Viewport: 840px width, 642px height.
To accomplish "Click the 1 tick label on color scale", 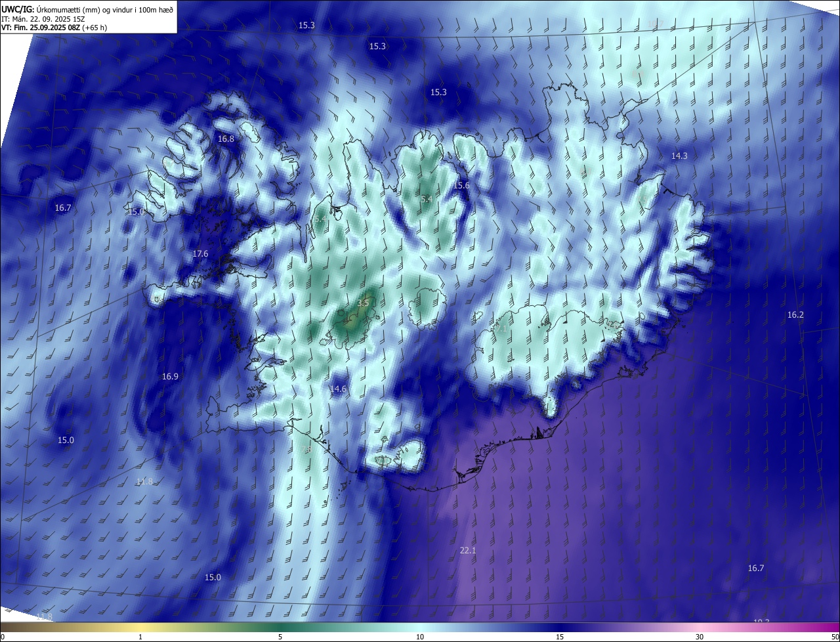I will point(140,637).
